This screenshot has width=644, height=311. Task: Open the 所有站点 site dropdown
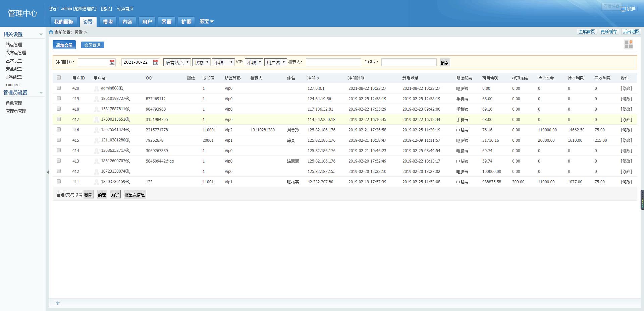[x=177, y=62]
